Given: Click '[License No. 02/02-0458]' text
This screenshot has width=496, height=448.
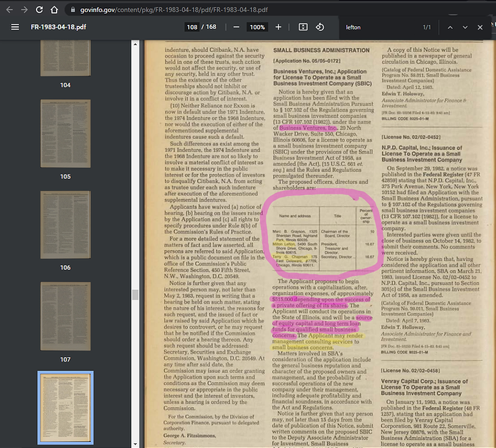Looking at the screenshot, I should [x=410, y=370].
